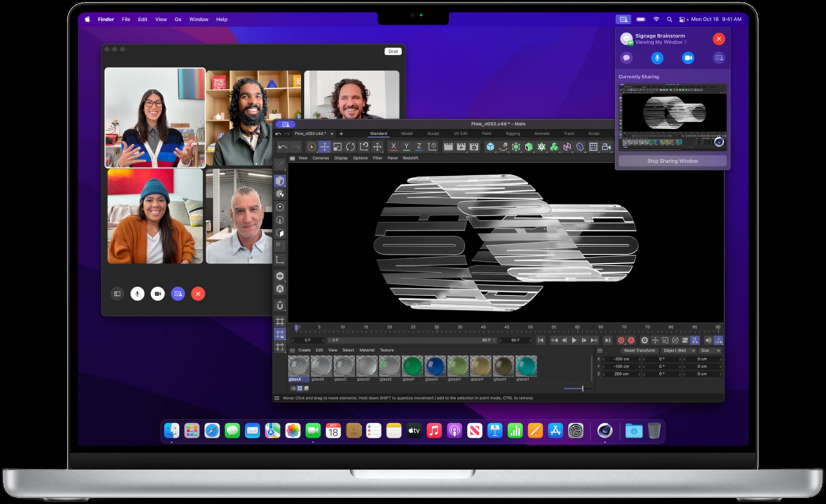The image size is (826, 504).
Task: Select the Rotate tool in toolbar
Action: click(x=350, y=147)
